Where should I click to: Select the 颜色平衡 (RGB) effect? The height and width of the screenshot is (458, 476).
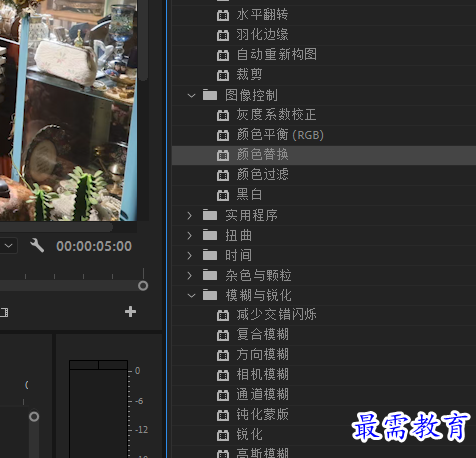coord(280,135)
